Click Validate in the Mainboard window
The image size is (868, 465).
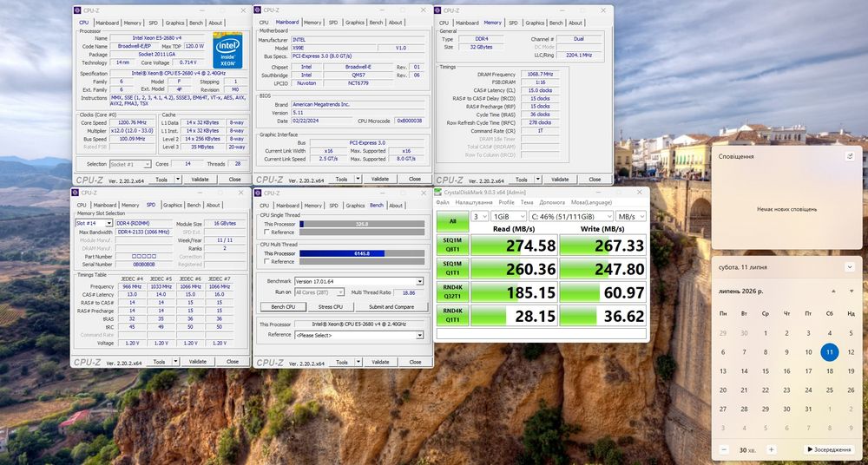coord(380,179)
